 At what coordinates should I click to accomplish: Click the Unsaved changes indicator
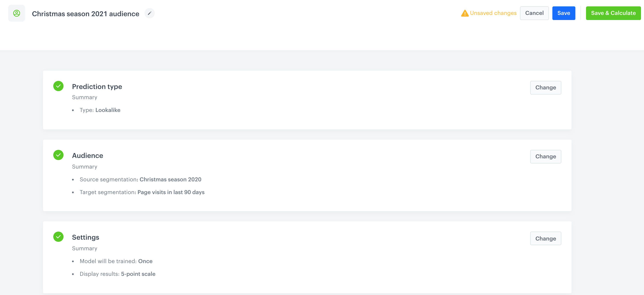click(493, 13)
